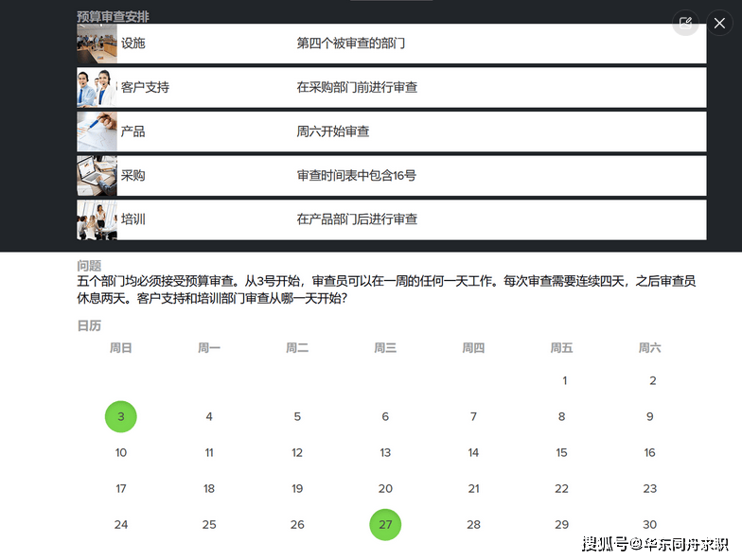The width and height of the screenshot is (742, 560).
Task: Click the 培训 row label
Action: pos(132,219)
